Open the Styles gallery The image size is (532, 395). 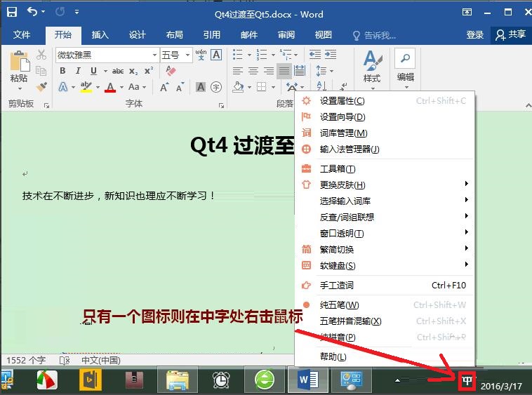[x=372, y=69]
